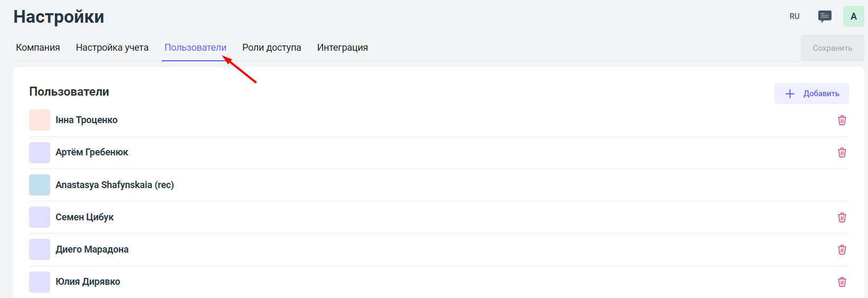Click trash icon next to Артём Гребенюк

point(842,153)
